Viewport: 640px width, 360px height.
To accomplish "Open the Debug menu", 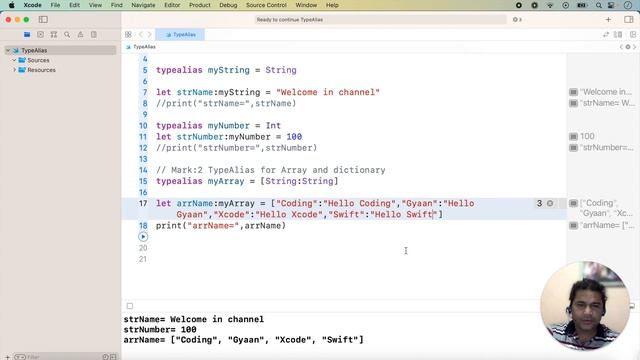I will tap(228, 5).
